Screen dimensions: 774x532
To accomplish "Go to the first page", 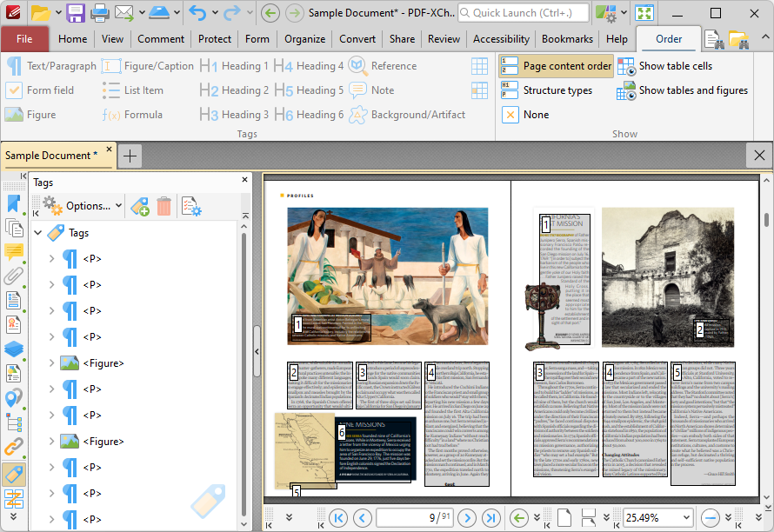I will (338, 518).
